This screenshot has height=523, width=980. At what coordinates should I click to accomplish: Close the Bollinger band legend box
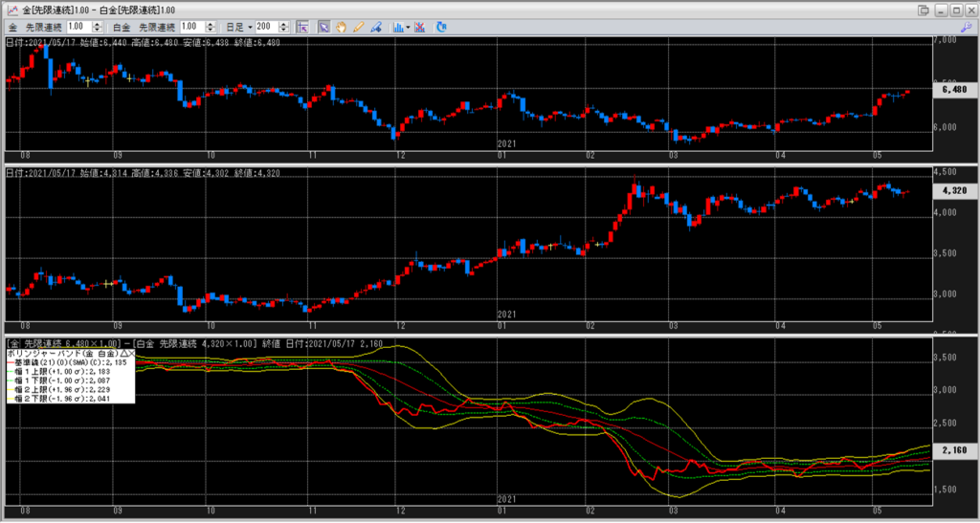coord(131,354)
